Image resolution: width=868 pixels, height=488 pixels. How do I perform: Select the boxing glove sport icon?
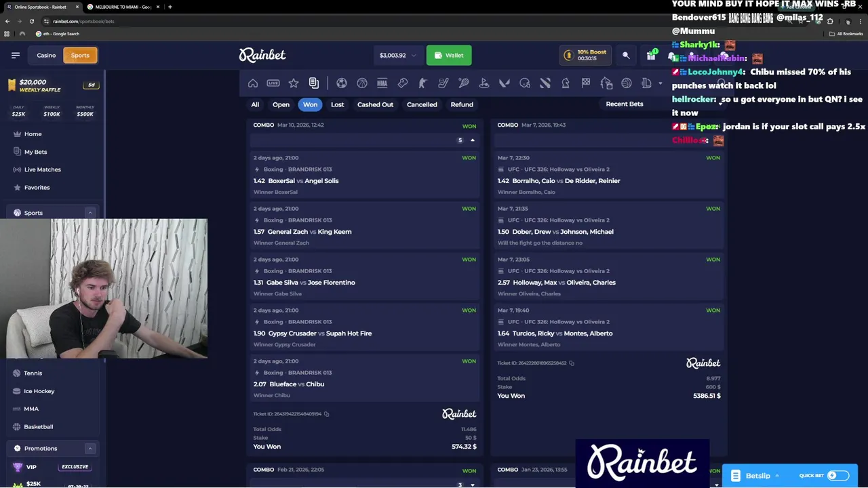click(403, 83)
